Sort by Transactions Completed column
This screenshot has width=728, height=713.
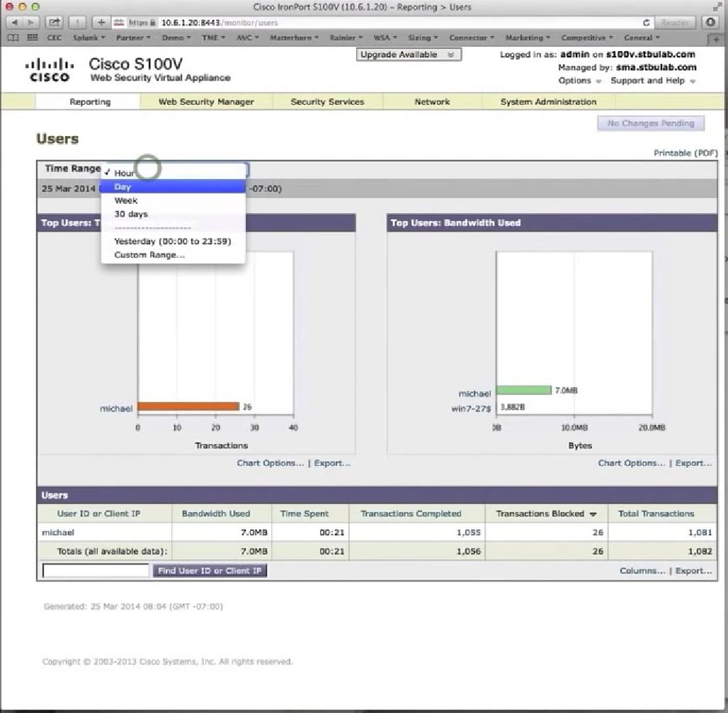(x=411, y=514)
